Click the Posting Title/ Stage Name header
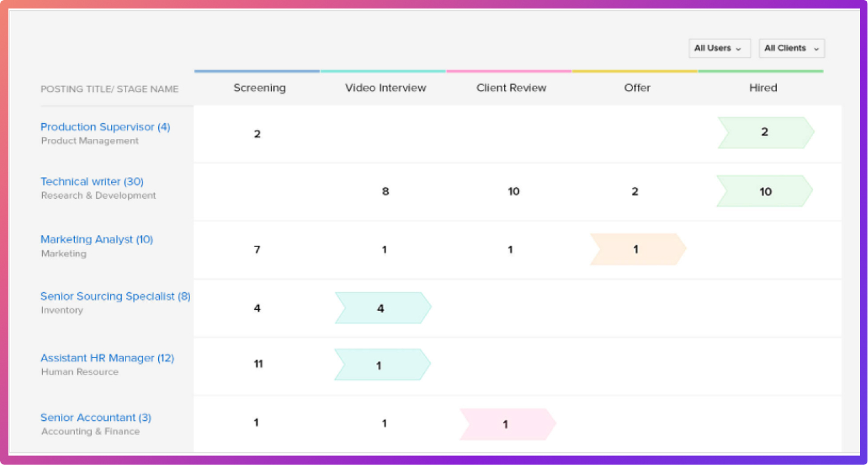The height and width of the screenshot is (465, 868). pos(109,89)
